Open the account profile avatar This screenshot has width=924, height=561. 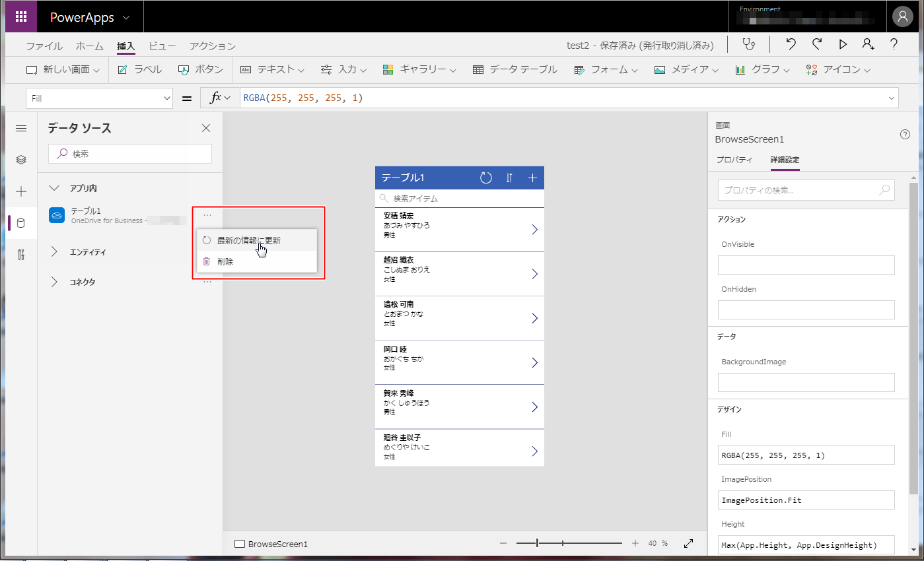[x=902, y=17]
